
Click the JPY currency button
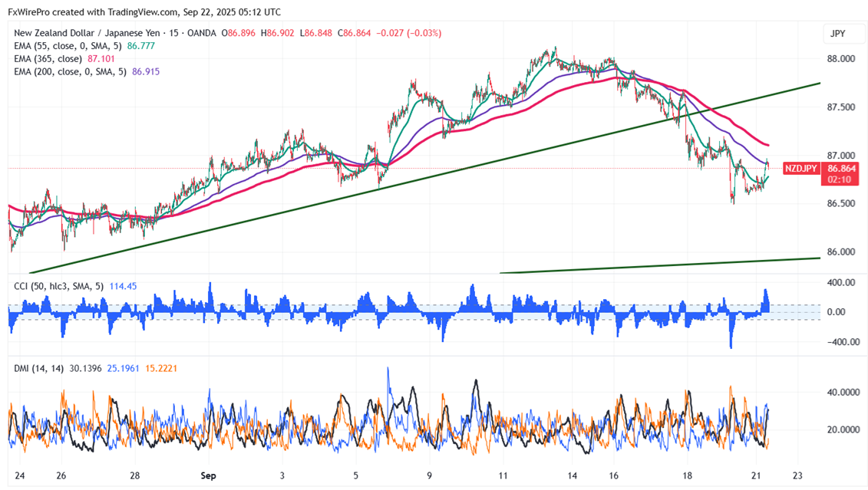point(843,34)
